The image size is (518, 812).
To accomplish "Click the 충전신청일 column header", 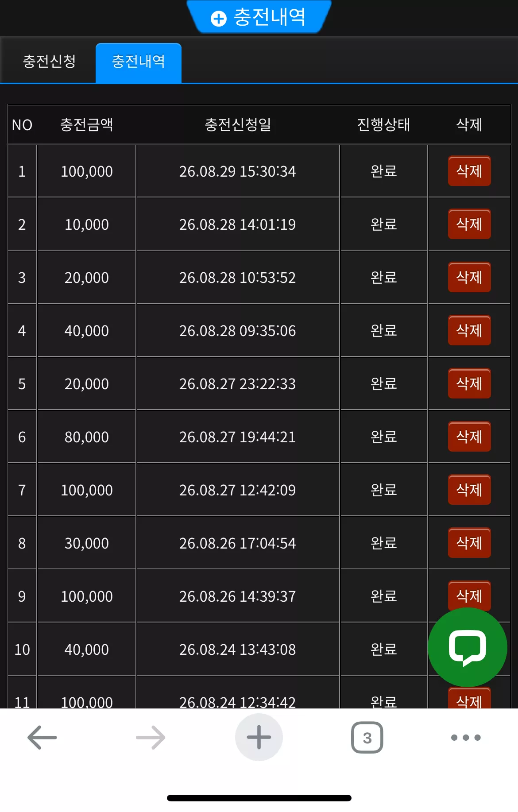I will (x=238, y=125).
